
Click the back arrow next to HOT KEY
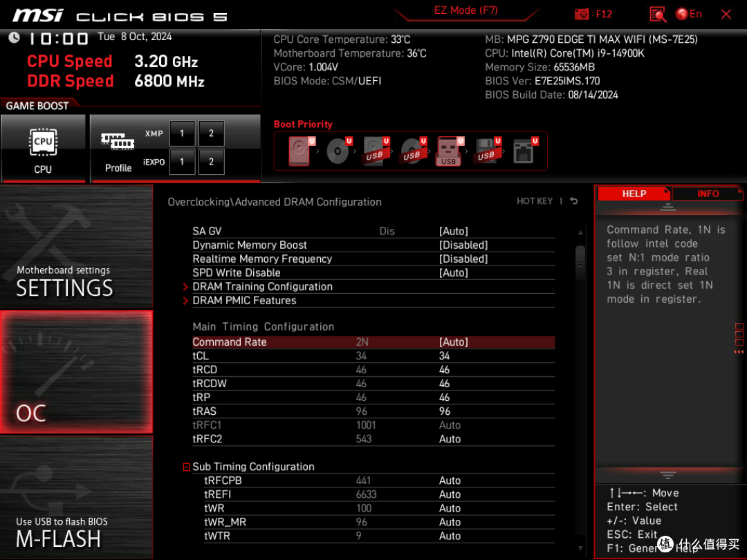coord(573,201)
